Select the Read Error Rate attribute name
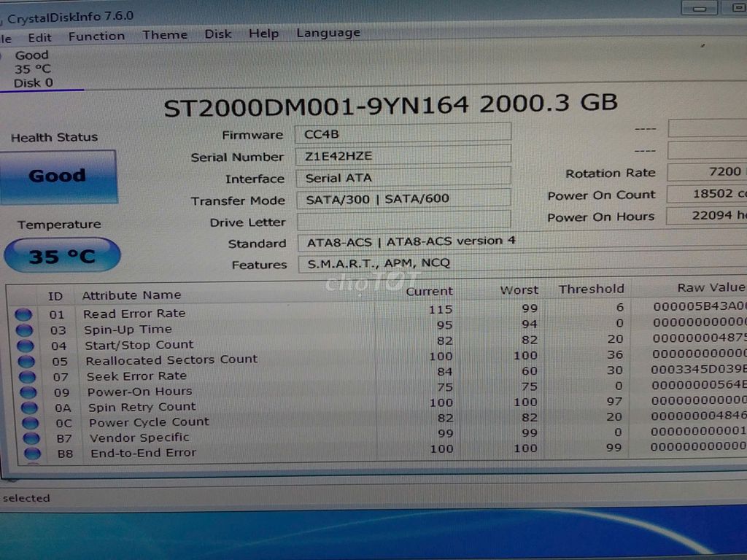Viewport: 747px width, 560px height. coord(134,314)
